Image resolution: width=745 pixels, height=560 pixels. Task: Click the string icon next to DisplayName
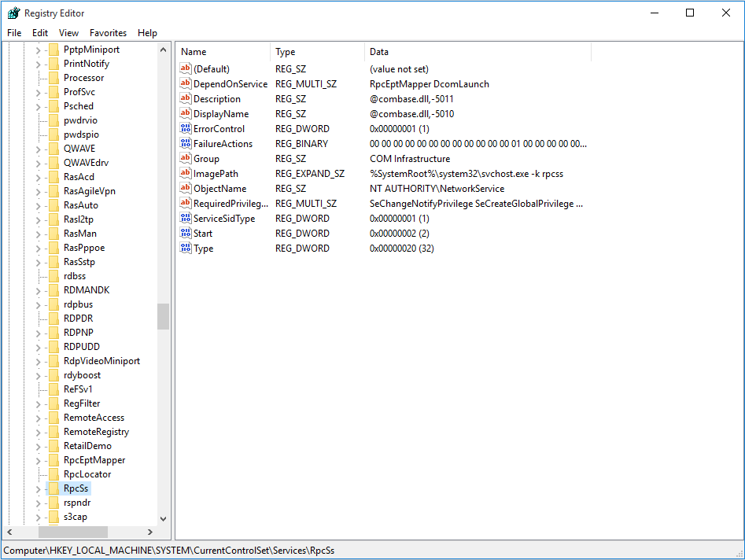tap(186, 113)
